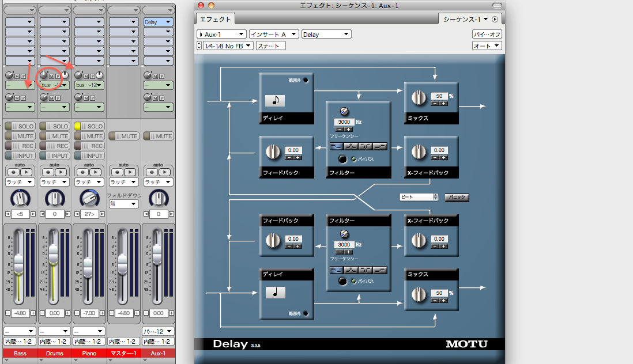Mute the Aux-1 track
This screenshot has width=633, height=364.
(x=158, y=136)
